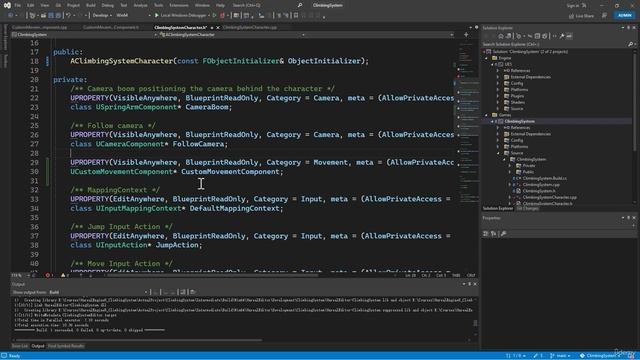Open the Develop configuration dropdown
This screenshot has width=640, height=360.
[x=102, y=16]
